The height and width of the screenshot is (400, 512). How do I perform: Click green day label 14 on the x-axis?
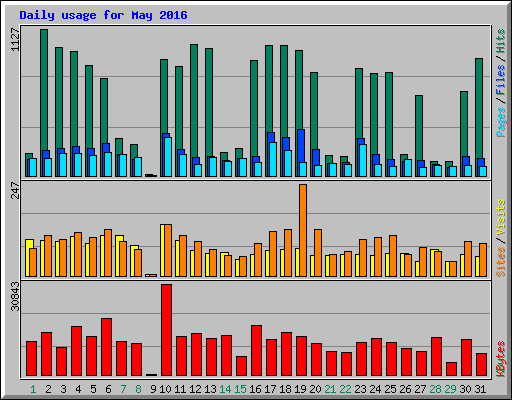click(225, 389)
